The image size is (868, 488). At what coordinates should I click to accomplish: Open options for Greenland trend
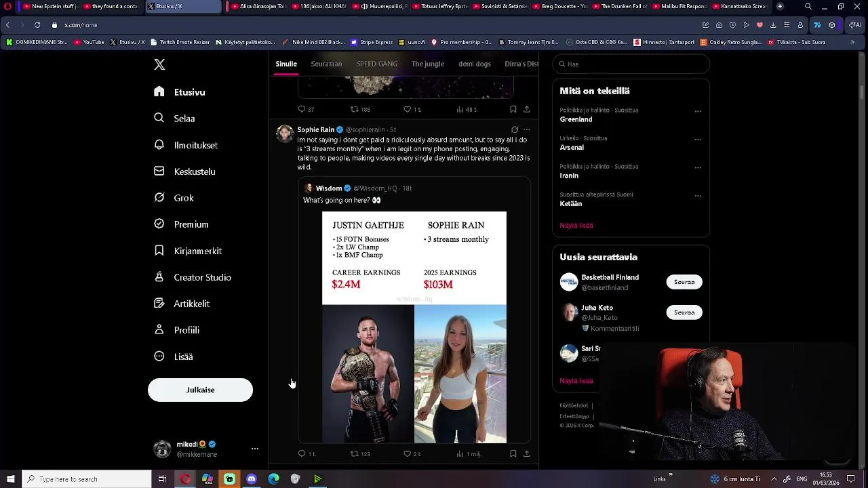698,112
